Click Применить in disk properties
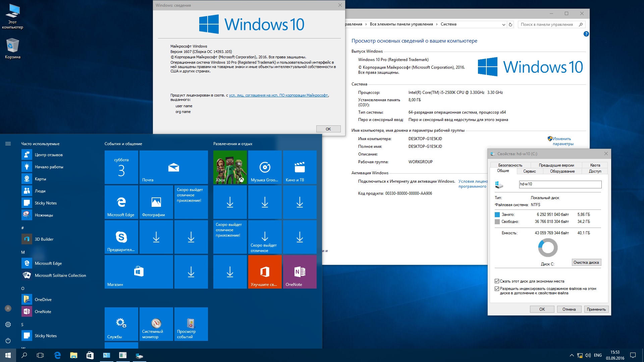Viewport: 644px width, 362px height. click(596, 309)
